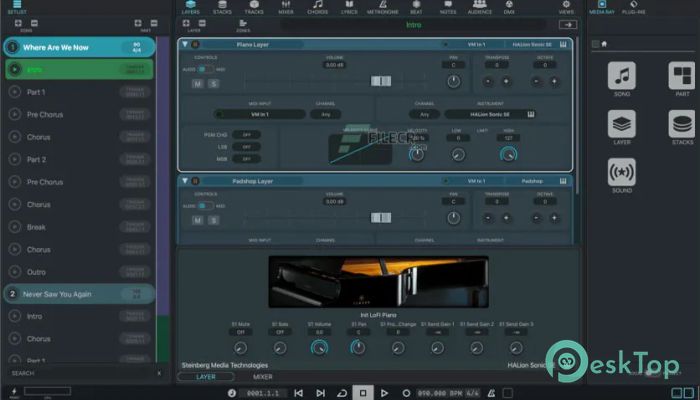Toggle Padshop Layer Audio/MIDI controls switch

205,206
